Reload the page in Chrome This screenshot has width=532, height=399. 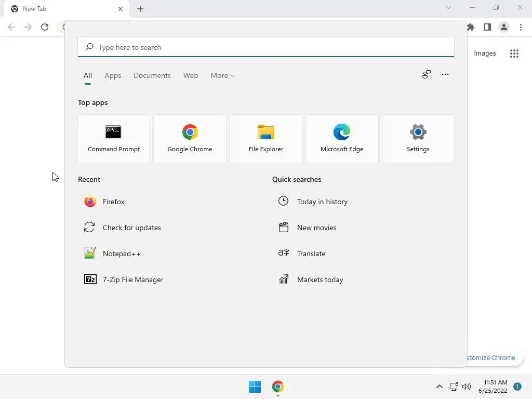(45, 27)
